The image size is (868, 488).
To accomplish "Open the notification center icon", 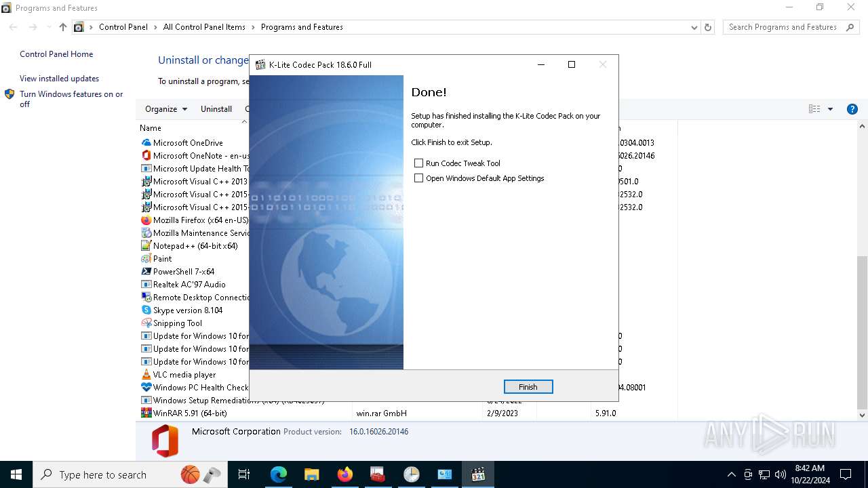I will pos(846,474).
